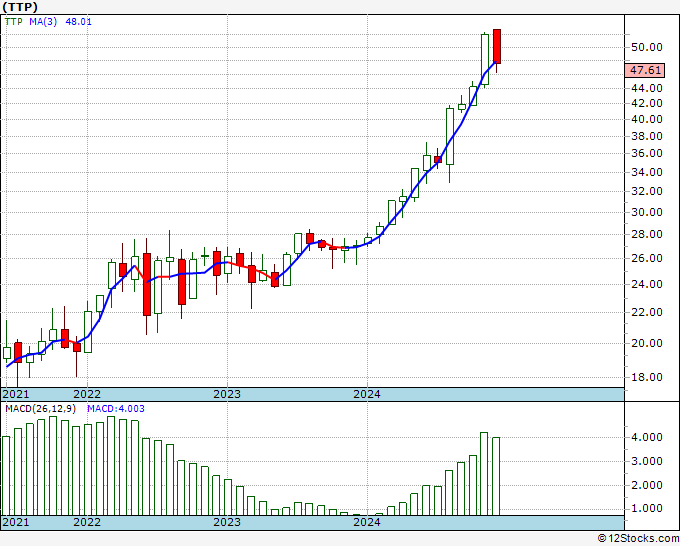Click the highlighted 47.61 current price tag
680x546 pixels.
tap(644, 70)
